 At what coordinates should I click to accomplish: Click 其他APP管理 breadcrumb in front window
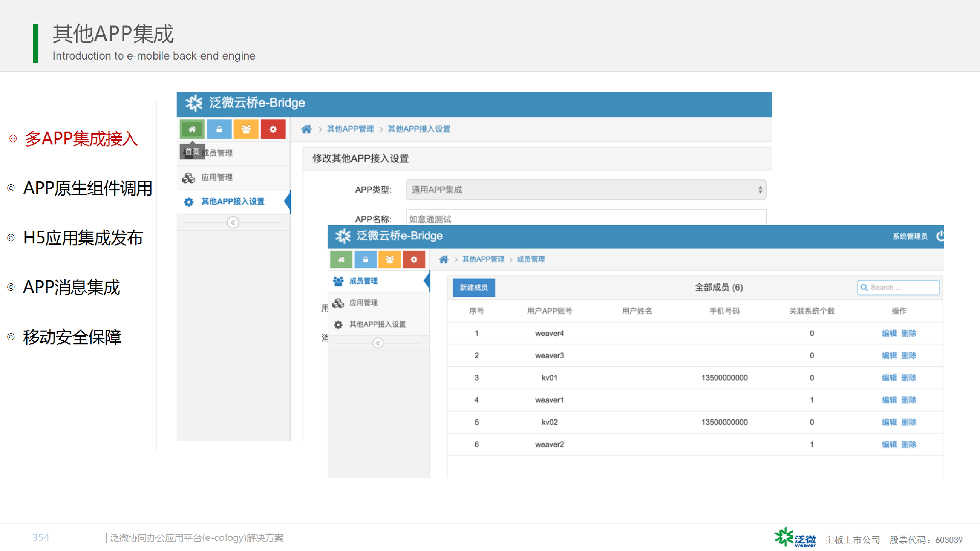point(483,259)
